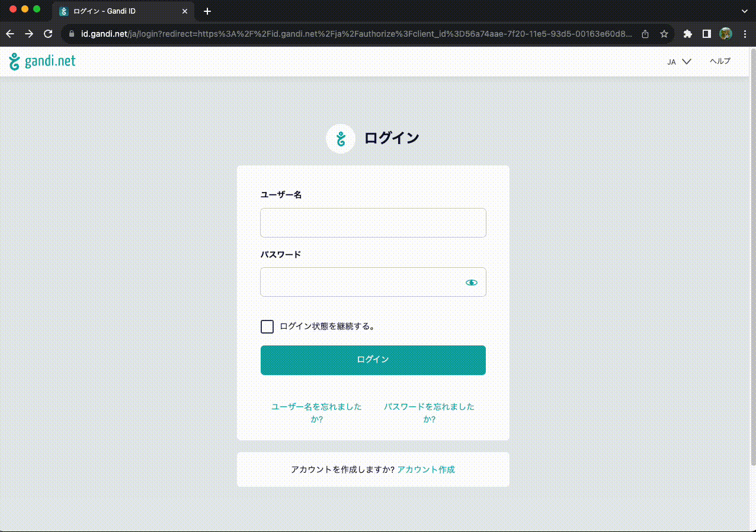Click the パスワードを忘れましたか? link

429,413
